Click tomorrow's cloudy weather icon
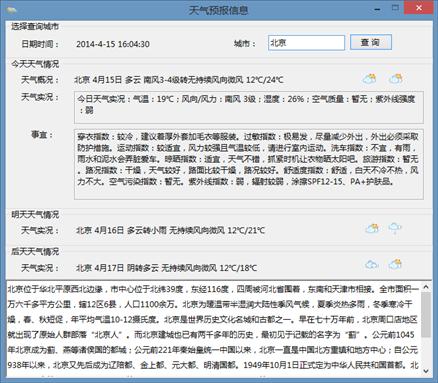Image resolution: width=438 pixels, height=383 pixels. [x=372, y=229]
